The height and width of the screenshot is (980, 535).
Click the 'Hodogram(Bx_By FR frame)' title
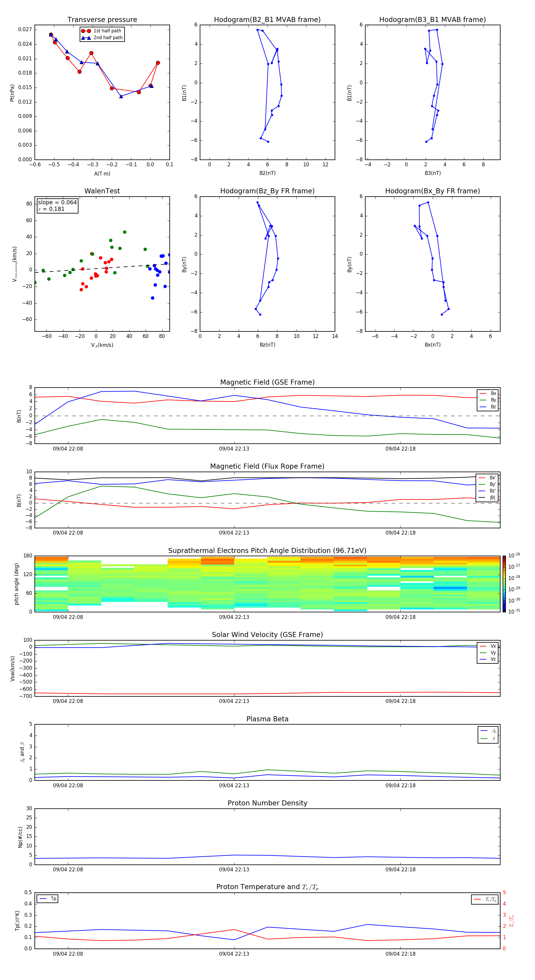coord(432,191)
